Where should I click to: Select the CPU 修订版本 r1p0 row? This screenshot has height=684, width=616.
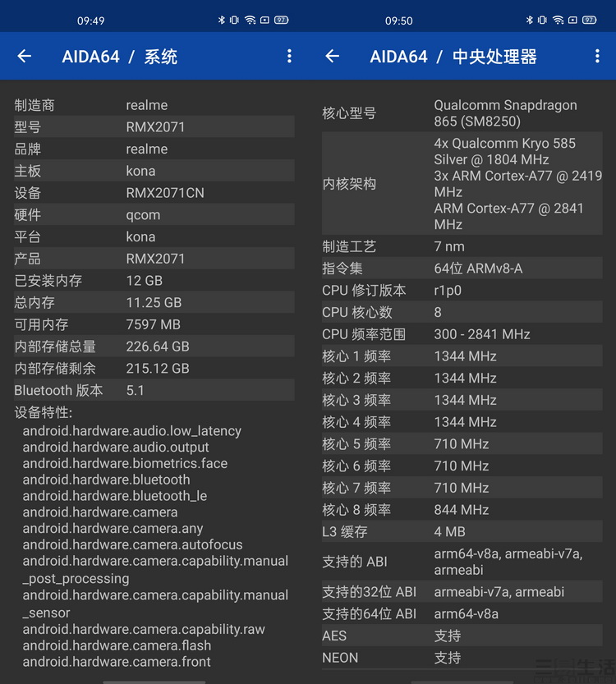(462, 290)
